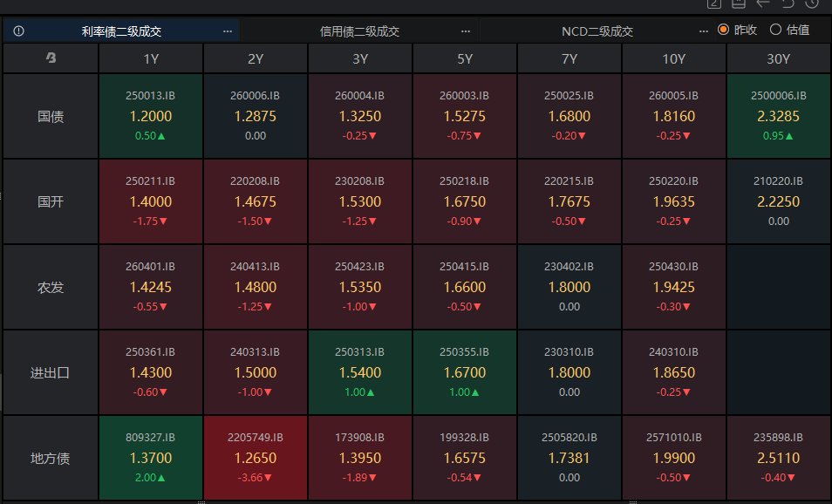Open more options on NCD二级成交 tab
This screenshot has width=832, height=504.
(x=704, y=31)
